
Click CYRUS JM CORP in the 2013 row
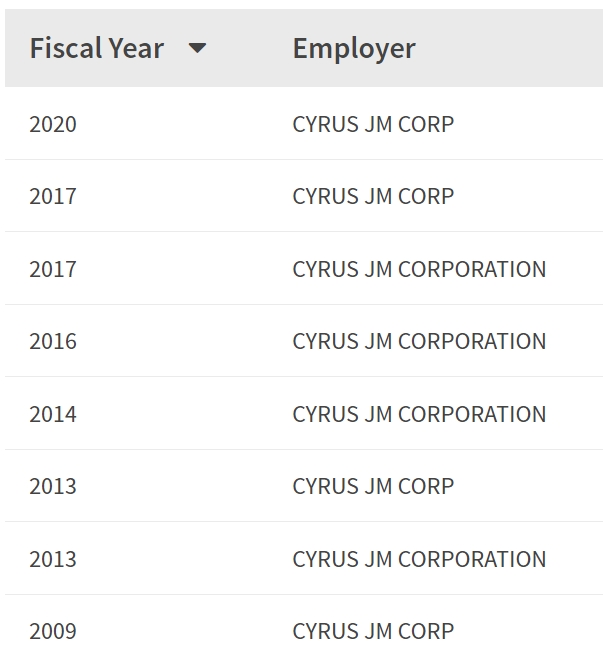tap(373, 486)
